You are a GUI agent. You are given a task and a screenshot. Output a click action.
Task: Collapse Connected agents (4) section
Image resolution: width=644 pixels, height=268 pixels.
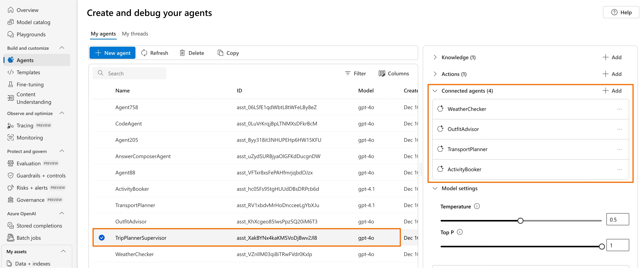click(x=435, y=91)
